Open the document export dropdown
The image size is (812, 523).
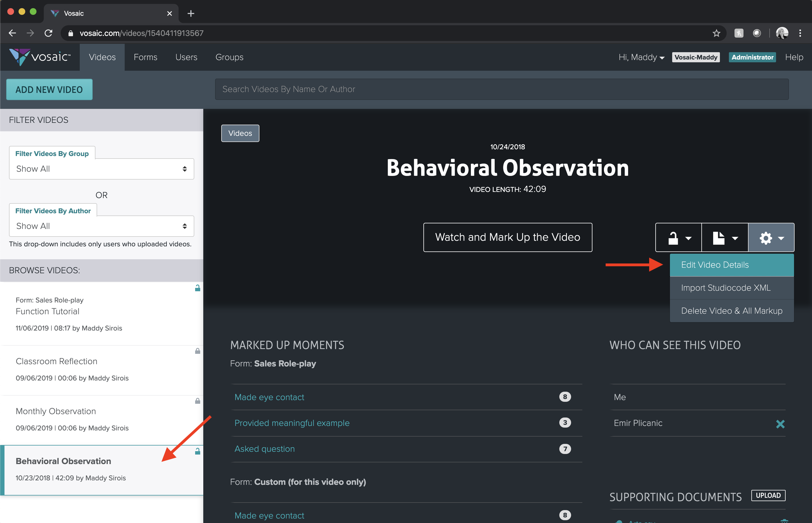click(x=725, y=238)
